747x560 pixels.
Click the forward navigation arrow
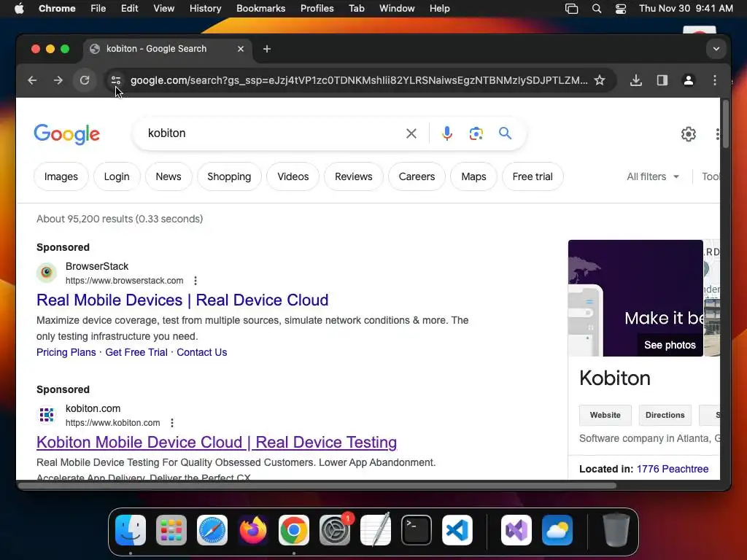tap(58, 80)
